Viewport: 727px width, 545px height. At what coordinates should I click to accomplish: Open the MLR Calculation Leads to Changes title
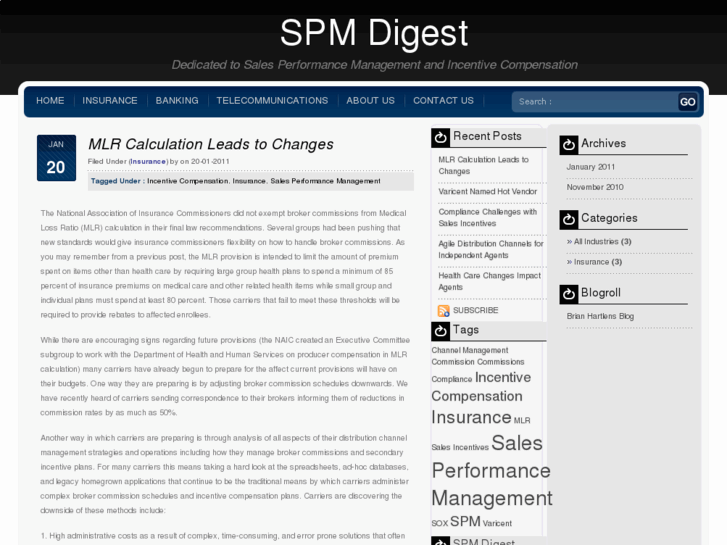[211, 144]
